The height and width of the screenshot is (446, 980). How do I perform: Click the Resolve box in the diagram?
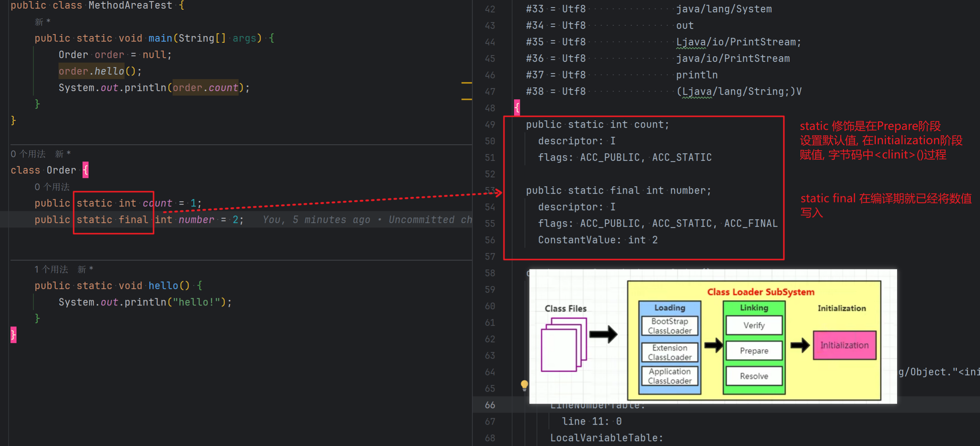coord(753,376)
